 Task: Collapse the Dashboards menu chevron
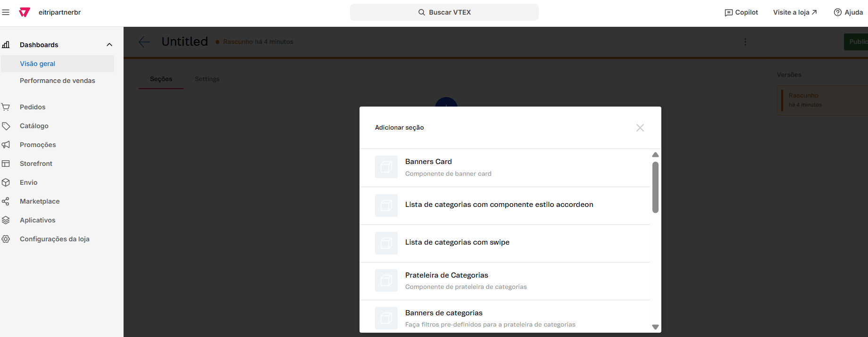coord(109,45)
